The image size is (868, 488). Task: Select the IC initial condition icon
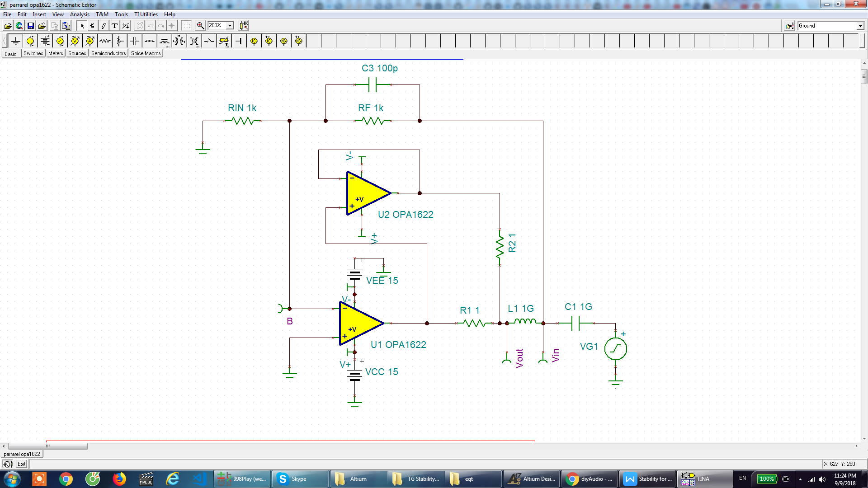(254, 41)
